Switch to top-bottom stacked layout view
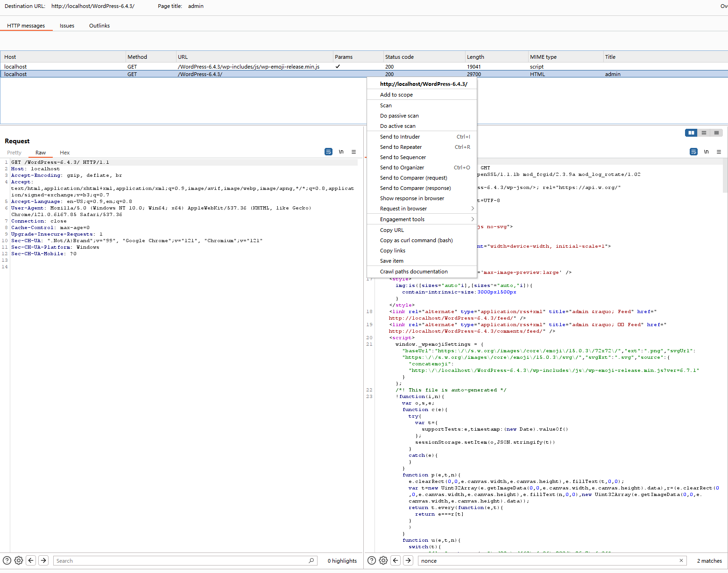Viewport: 728px width, 573px height. click(704, 133)
